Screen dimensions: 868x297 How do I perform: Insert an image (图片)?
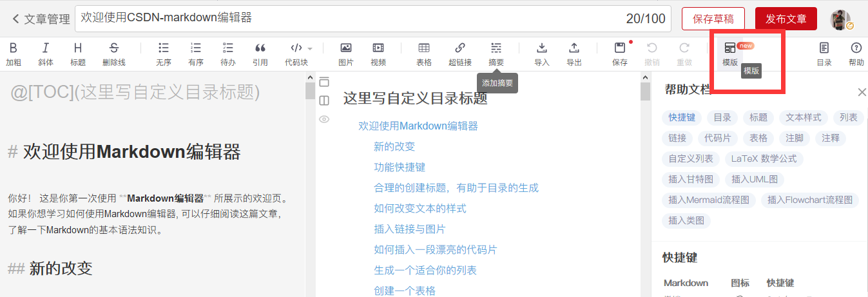346,54
